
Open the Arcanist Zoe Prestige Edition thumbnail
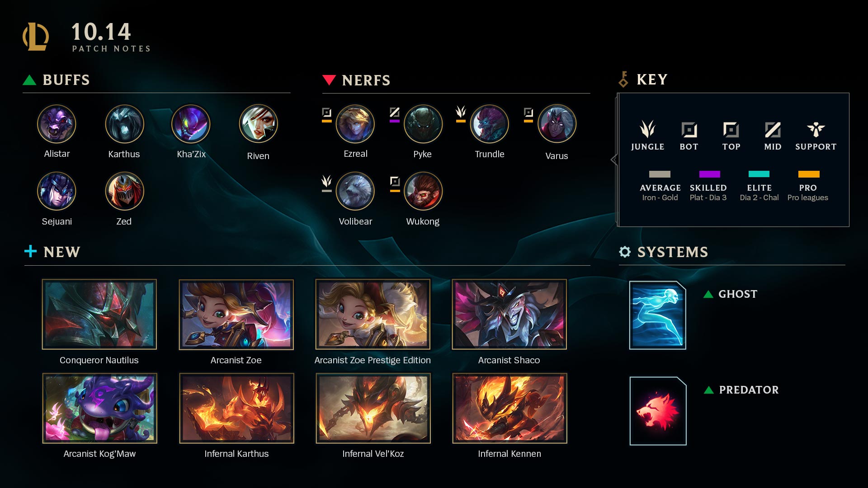pos(373,314)
